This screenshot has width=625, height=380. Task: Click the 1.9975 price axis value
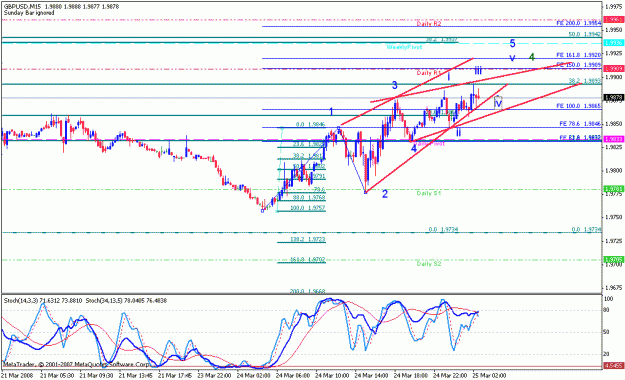point(613,6)
